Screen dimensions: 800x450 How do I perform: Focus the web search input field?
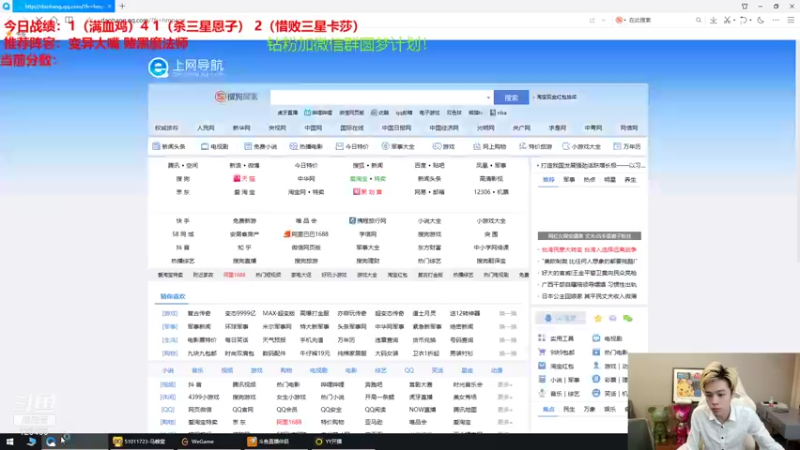377,97
